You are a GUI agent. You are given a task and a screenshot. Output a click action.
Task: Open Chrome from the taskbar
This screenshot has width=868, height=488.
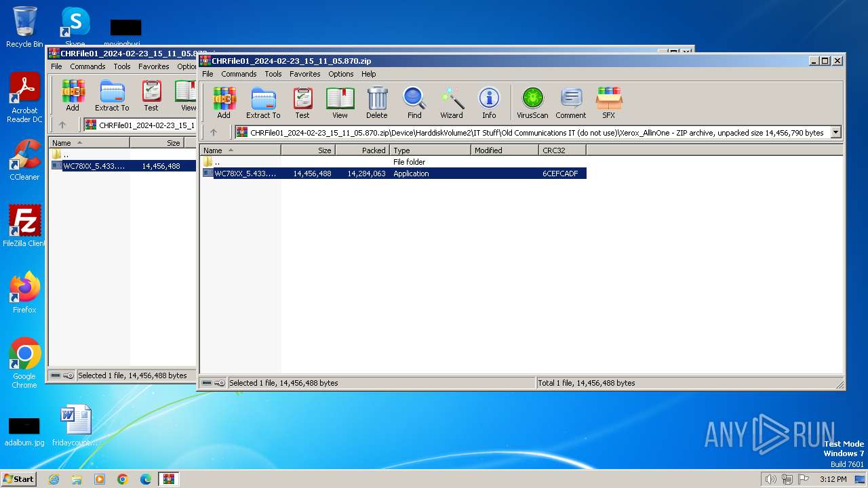pos(123,479)
